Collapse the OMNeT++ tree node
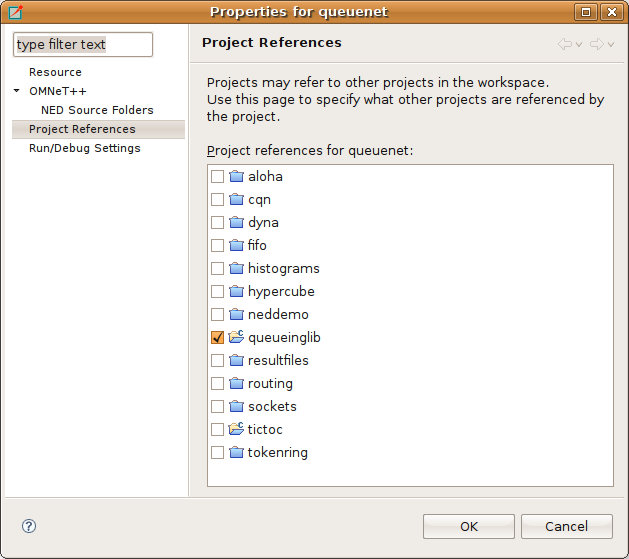Image resolution: width=629 pixels, height=559 pixels. 16,91
